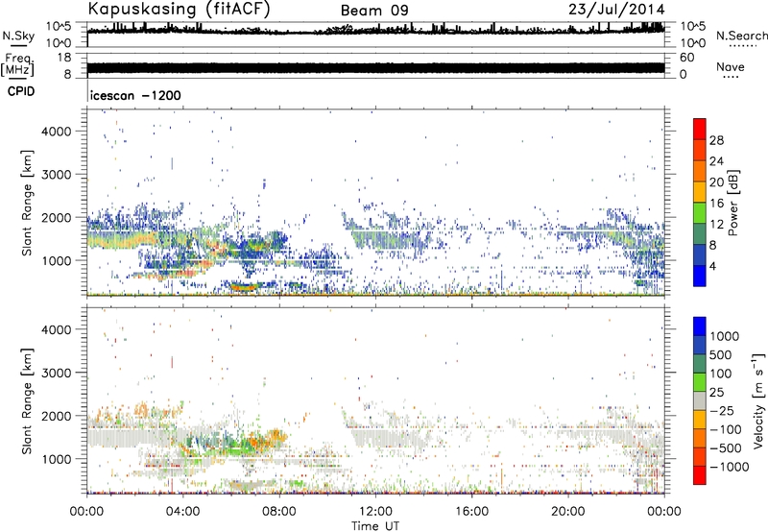Click the 'N.Sky' legend label
The height and width of the screenshot is (532, 768).
(x=18, y=36)
